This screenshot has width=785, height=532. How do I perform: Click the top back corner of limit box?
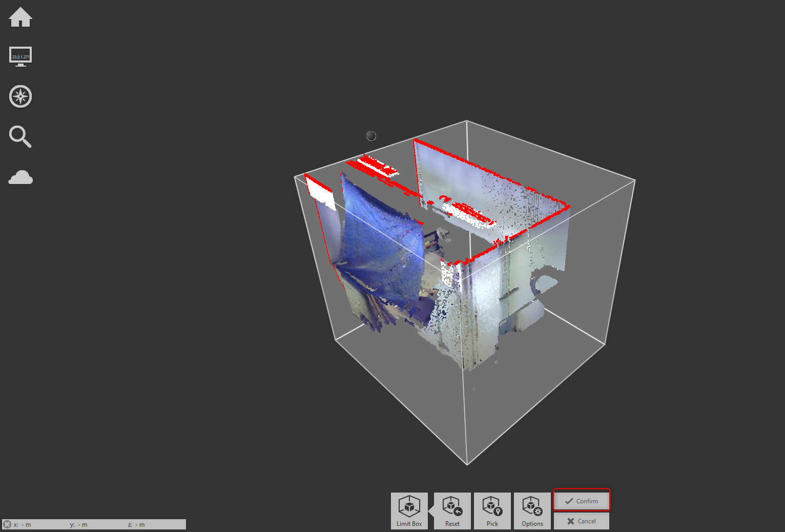tap(466, 121)
